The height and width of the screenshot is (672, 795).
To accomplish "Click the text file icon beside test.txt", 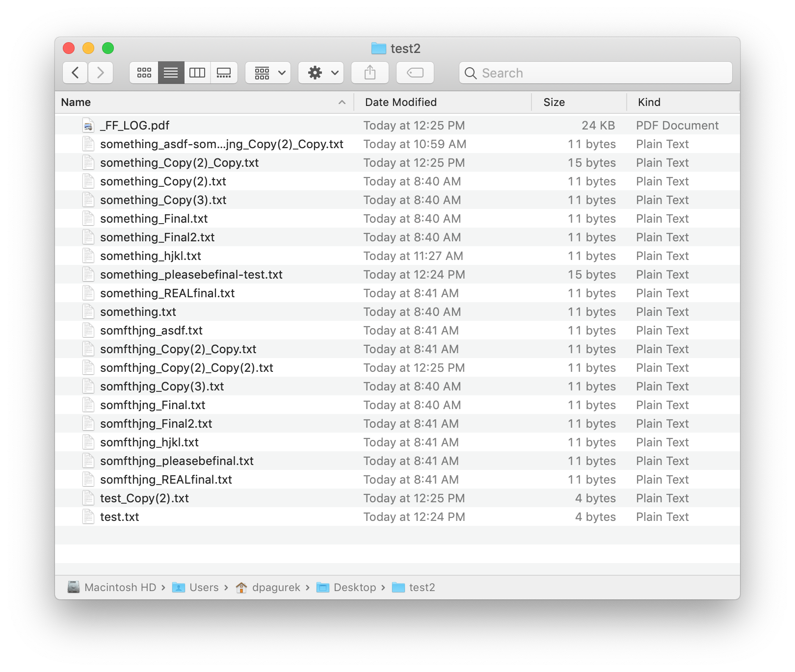I will pyautogui.click(x=88, y=517).
